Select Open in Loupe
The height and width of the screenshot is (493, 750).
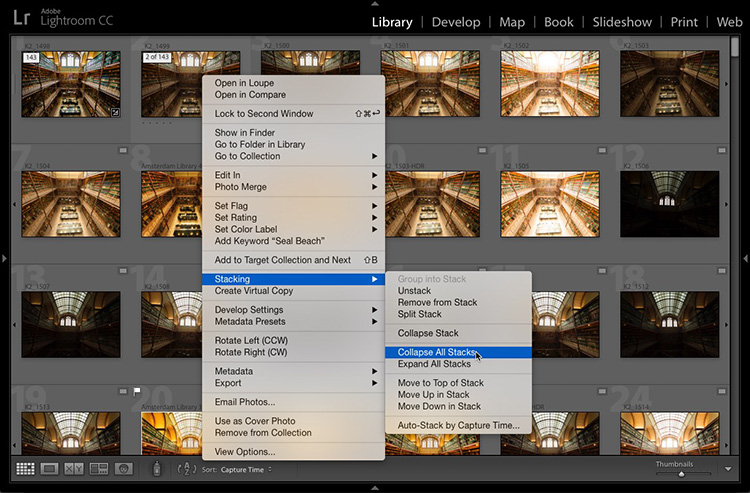point(293,83)
